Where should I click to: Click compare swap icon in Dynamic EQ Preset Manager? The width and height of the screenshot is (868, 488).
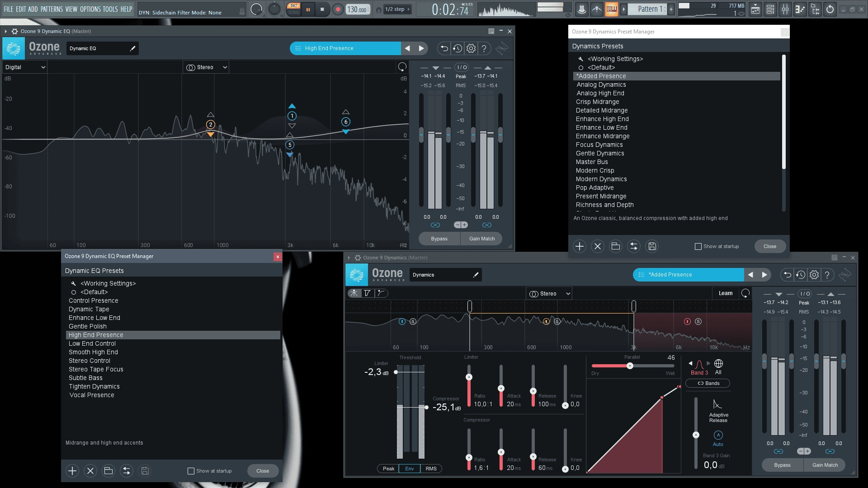127,471
